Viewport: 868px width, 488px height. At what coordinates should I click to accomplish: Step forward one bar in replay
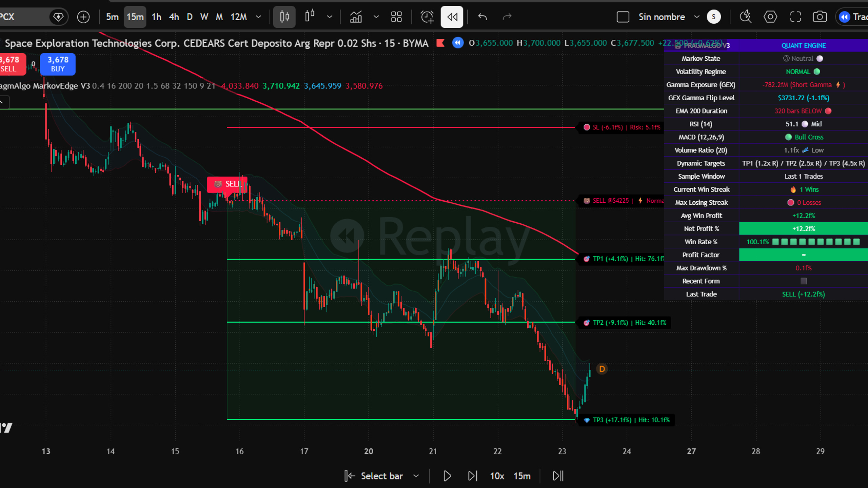coord(472,476)
